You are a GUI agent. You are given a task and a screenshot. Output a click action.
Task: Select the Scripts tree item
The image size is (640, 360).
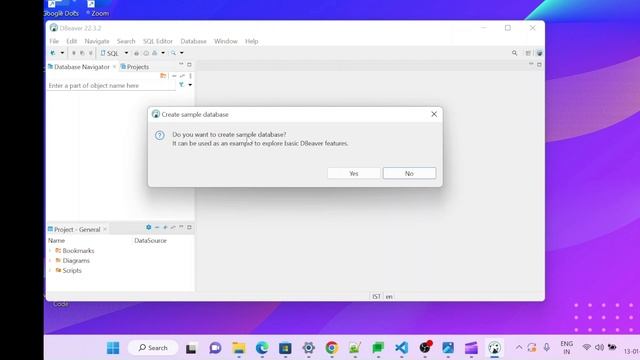[x=72, y=270]
